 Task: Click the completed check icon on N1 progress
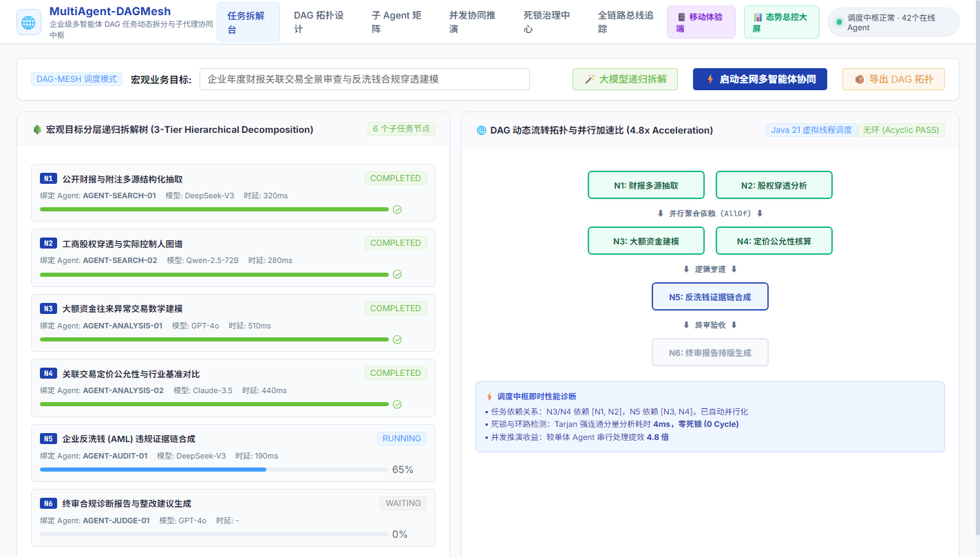tap(397, 209)
